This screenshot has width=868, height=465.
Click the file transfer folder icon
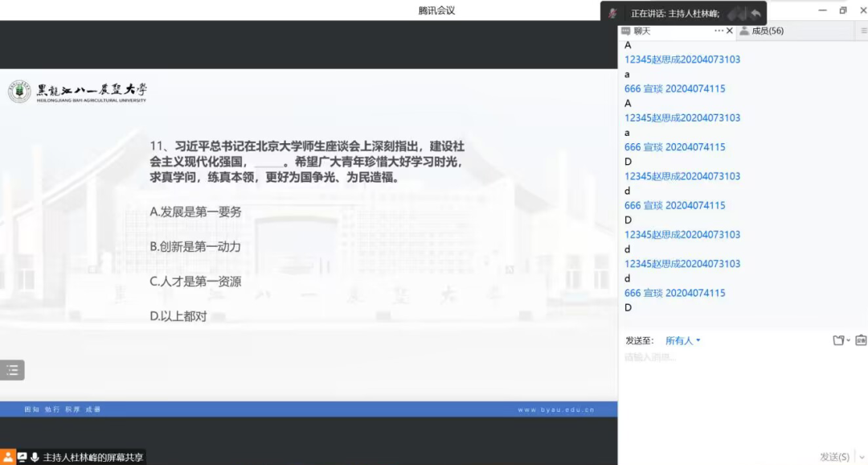(838, 340)
